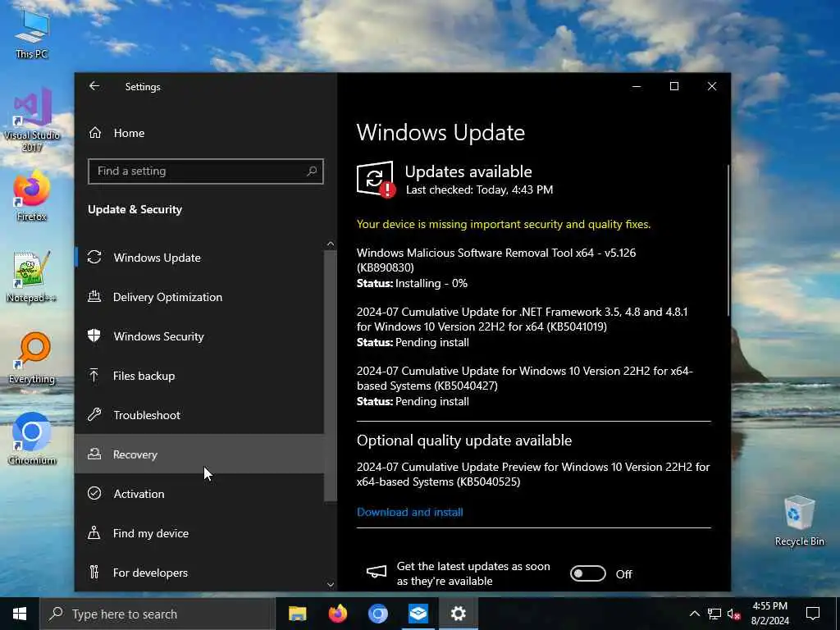Open Chromium from the taskbar

[377, 614]
